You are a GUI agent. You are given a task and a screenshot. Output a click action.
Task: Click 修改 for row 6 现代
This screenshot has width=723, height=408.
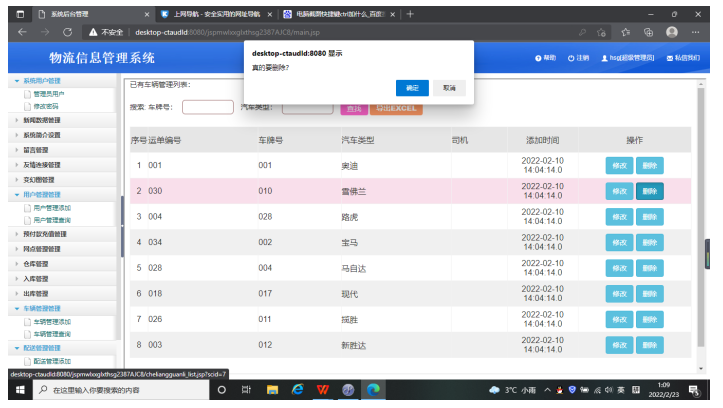619,294
